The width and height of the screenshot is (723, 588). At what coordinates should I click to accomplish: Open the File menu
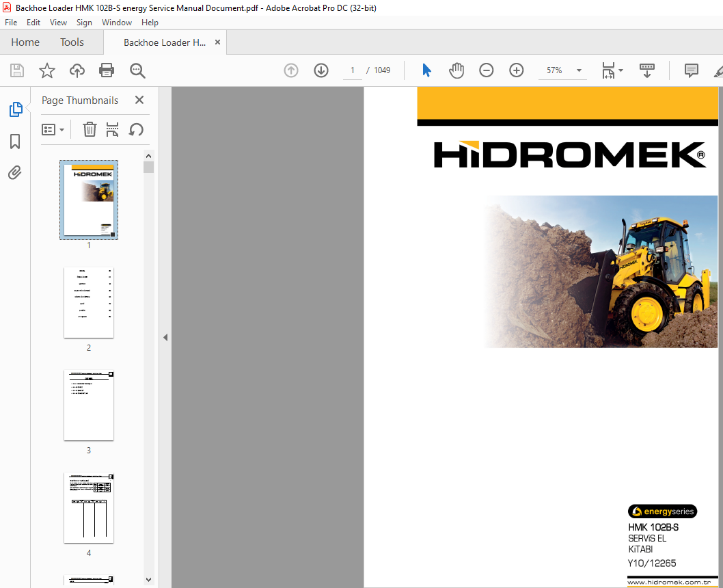coord(11,22)
